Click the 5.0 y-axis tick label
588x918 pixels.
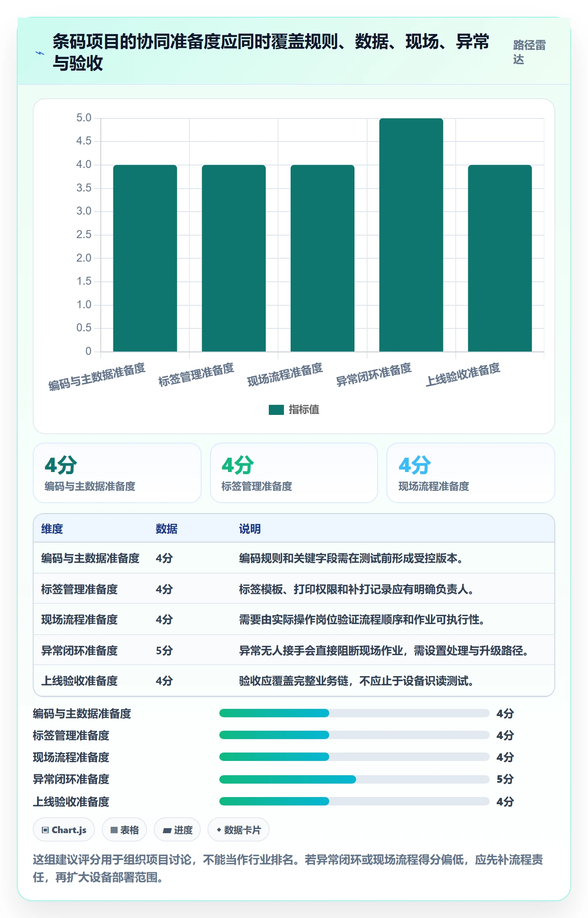click(x=84, y=118)
